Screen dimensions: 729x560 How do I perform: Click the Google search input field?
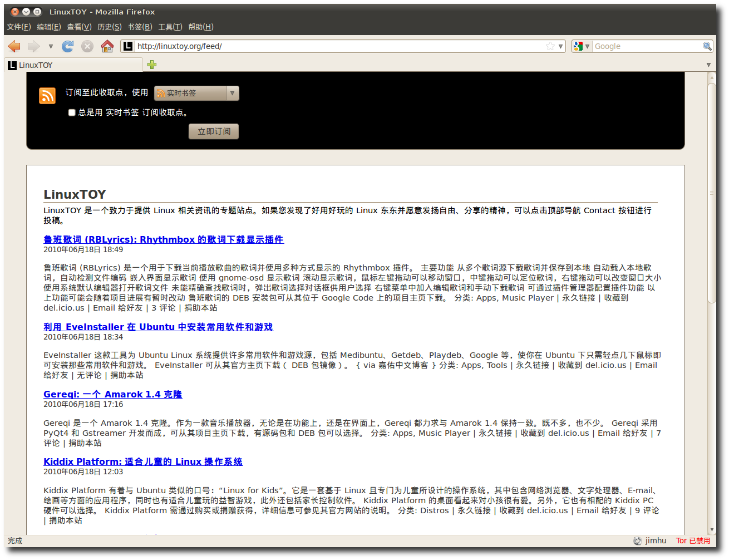click(x=647, y=46)
